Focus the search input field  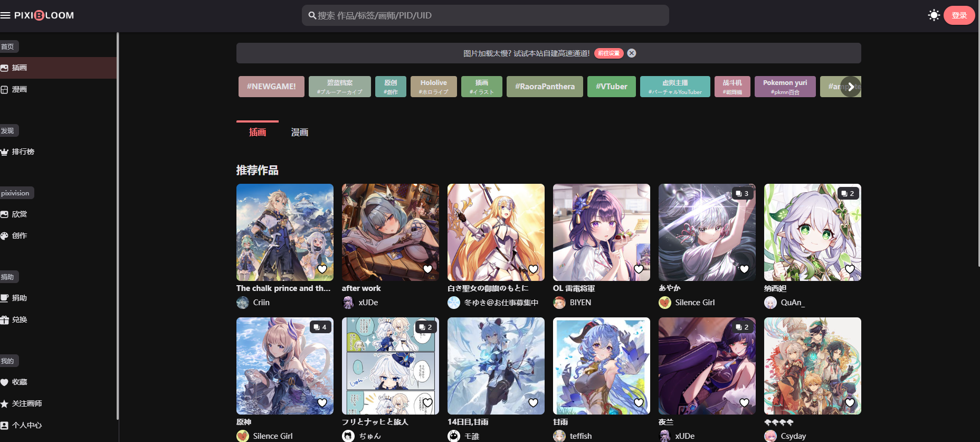(486, 15)
